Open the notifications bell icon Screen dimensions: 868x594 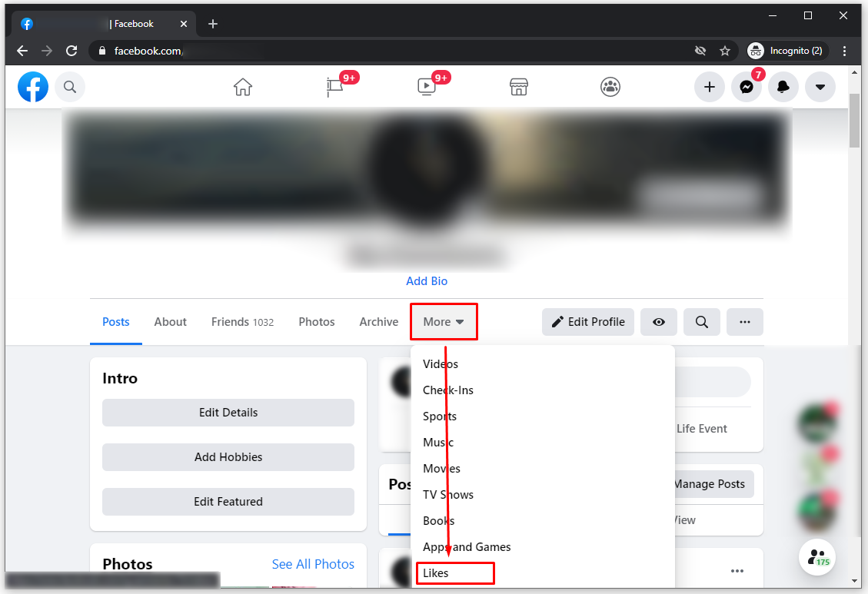[x=783, y=87]
